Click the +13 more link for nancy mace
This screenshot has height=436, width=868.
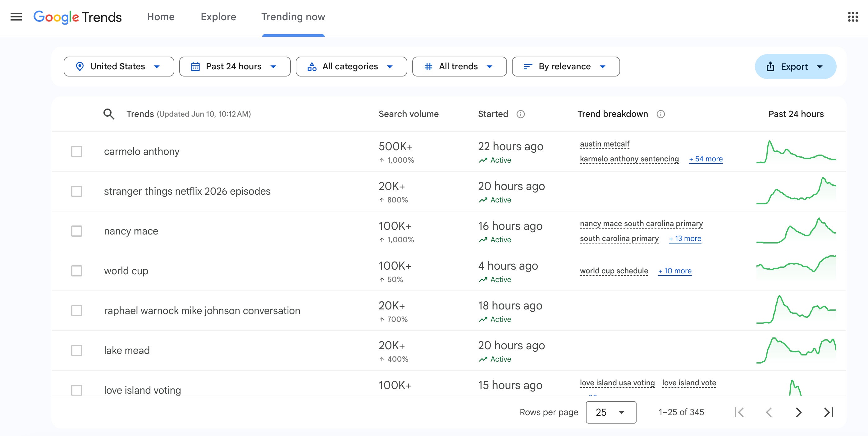coord(685,239)
